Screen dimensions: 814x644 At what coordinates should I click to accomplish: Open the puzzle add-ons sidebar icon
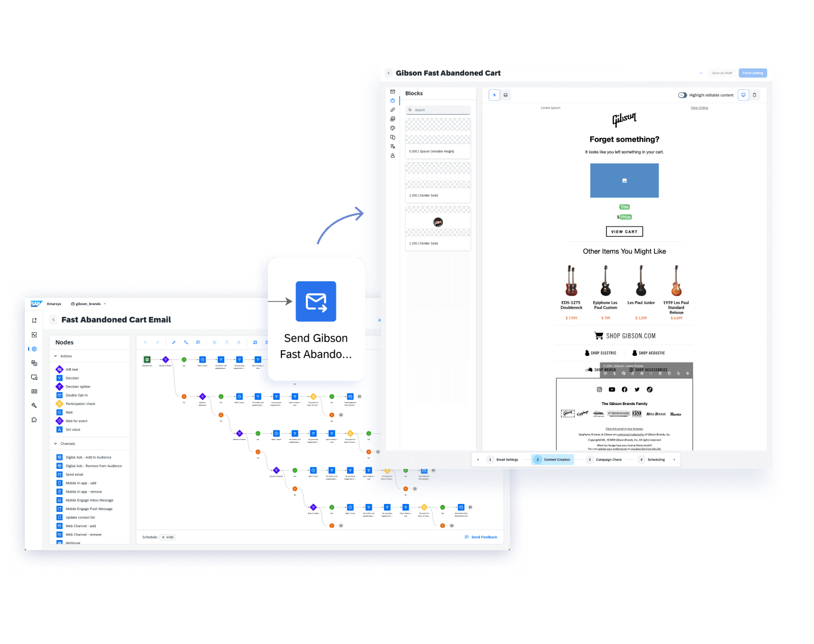click(34, 420)
